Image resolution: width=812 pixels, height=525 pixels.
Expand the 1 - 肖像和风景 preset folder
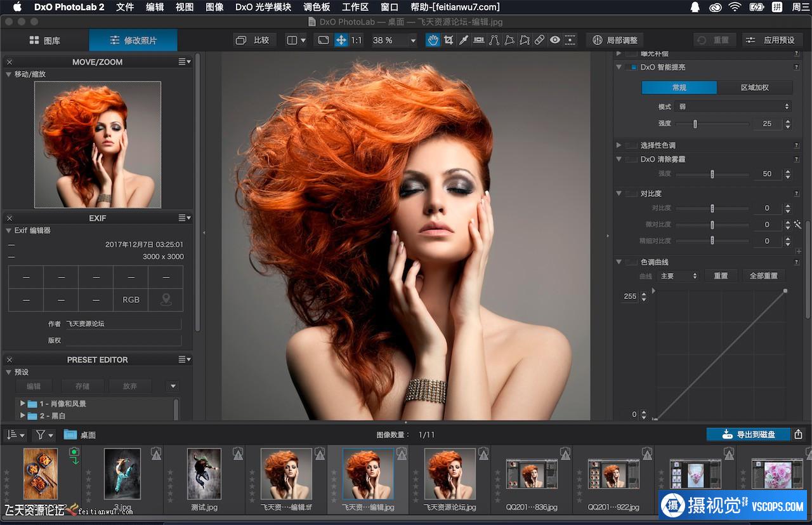click(23, 403)
